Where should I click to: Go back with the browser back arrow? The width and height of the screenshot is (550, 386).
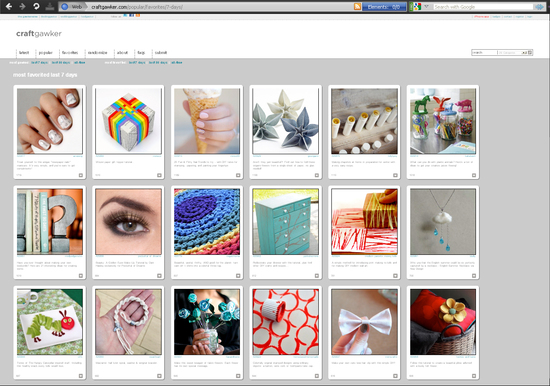pyautogui.click(x=9, y=6)
